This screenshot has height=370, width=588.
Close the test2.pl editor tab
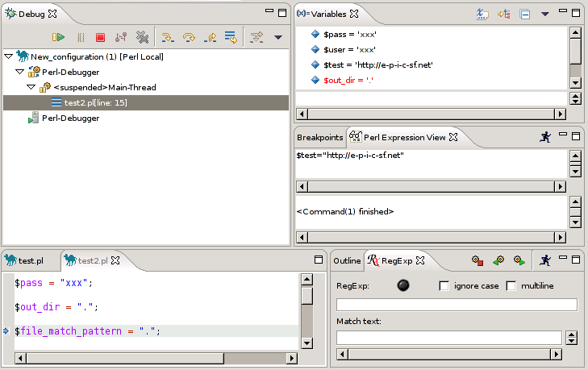[115, 260]
